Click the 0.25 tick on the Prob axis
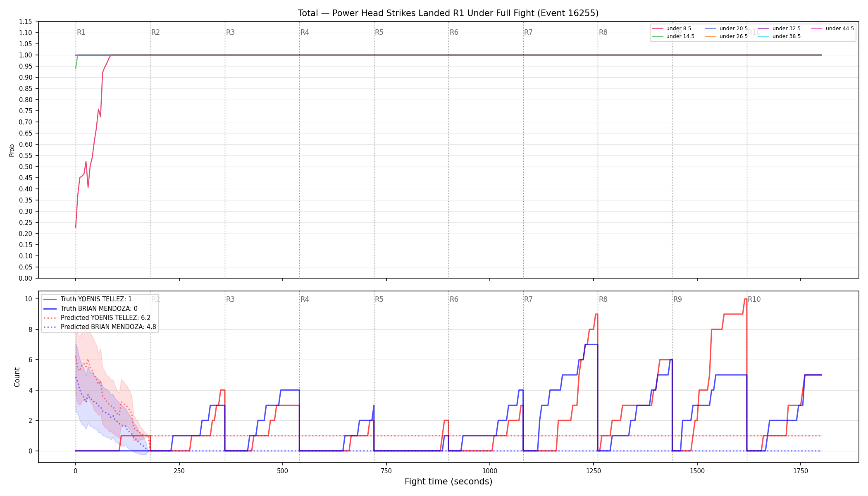 (x=26, y=223)
